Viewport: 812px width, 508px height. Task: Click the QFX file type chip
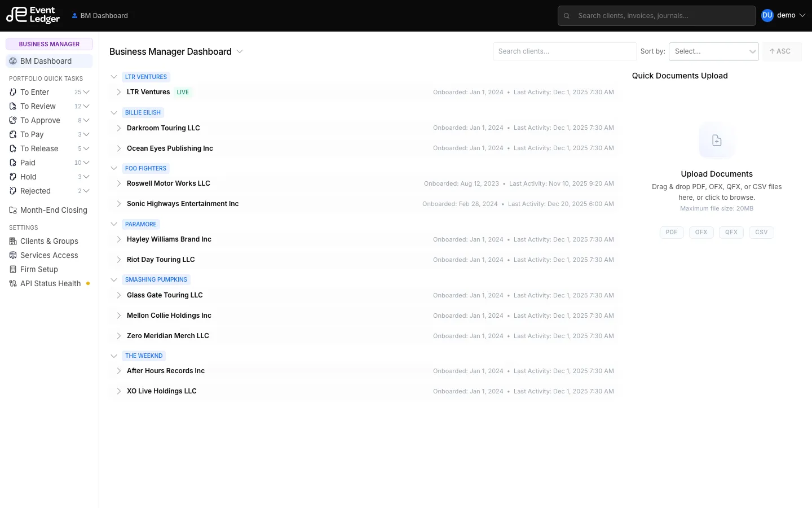click(x=731, y=232)
